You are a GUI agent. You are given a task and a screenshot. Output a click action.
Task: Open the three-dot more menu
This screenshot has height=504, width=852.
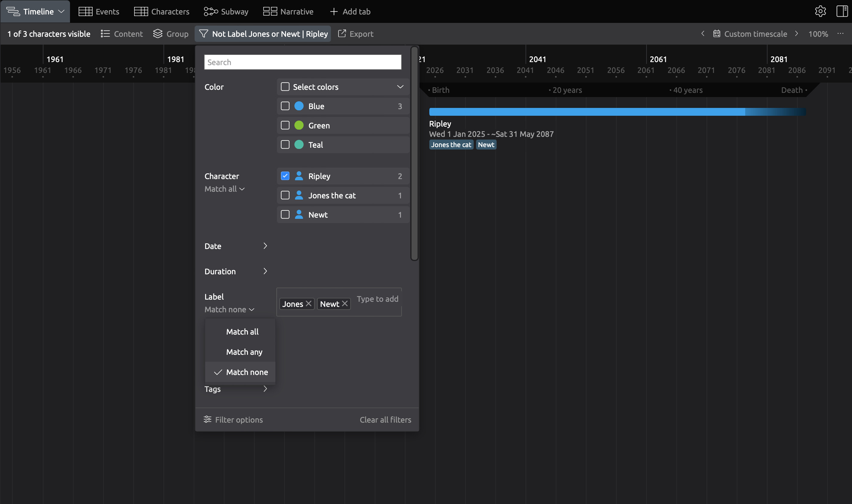click(x=840, y=34)
